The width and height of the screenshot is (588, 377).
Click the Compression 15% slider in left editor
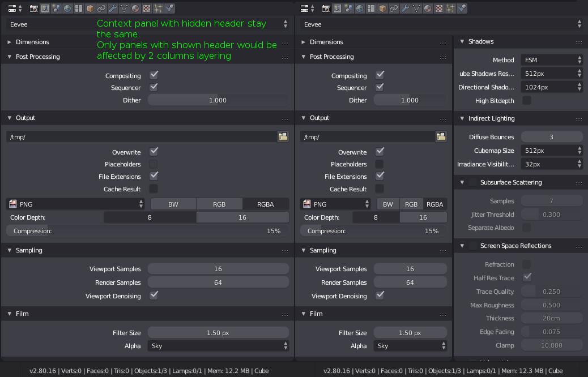(x=148, y=231)
